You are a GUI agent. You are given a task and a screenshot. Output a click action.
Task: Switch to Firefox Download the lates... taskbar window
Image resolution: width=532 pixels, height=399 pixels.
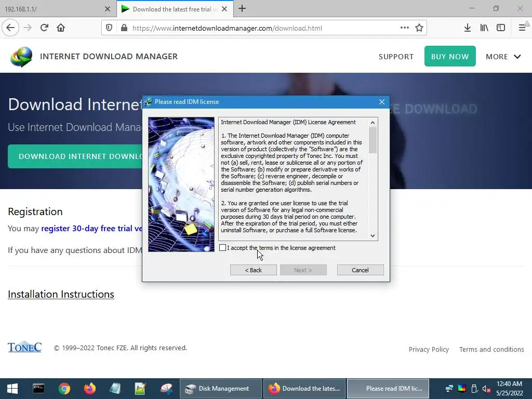tap(304, 389)
